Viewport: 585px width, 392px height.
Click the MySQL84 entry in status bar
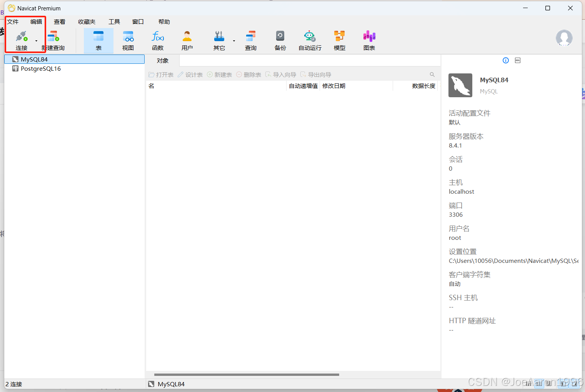tap(167, 384)
